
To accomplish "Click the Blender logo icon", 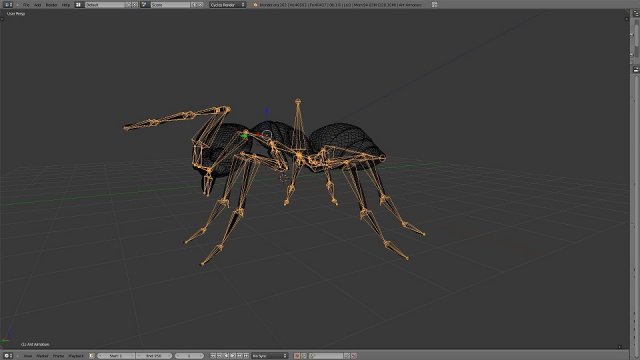I will click(256, 5).
